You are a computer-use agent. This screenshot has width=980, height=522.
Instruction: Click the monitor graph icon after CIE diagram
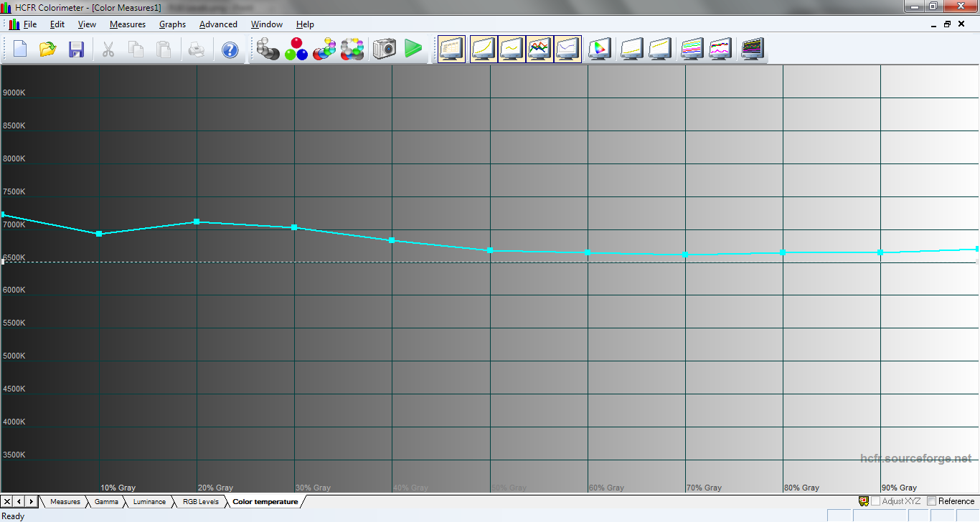(631, 49)
